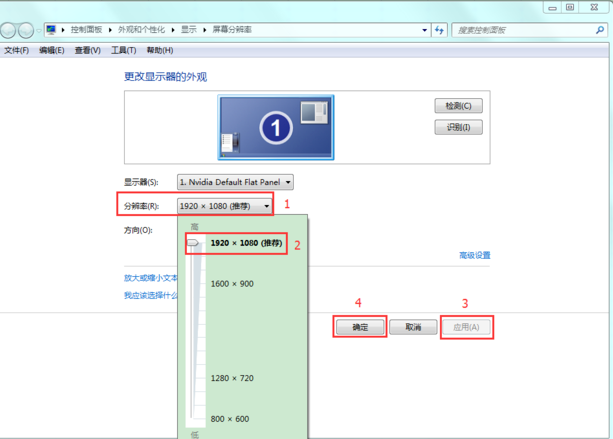Expand the arrow after 外观和个性化 breadcrumb
This screenshot has height=439, width=613.
point(173,30)
